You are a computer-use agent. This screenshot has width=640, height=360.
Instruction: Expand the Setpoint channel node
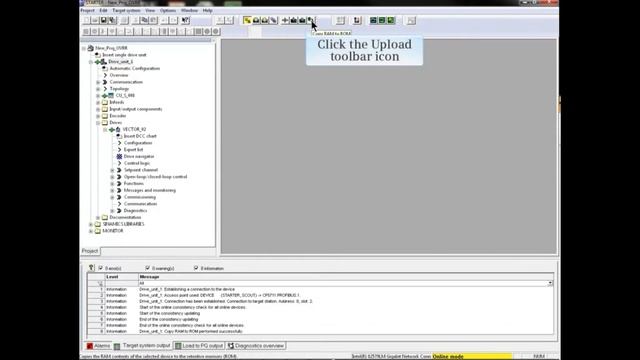[112, 170]
